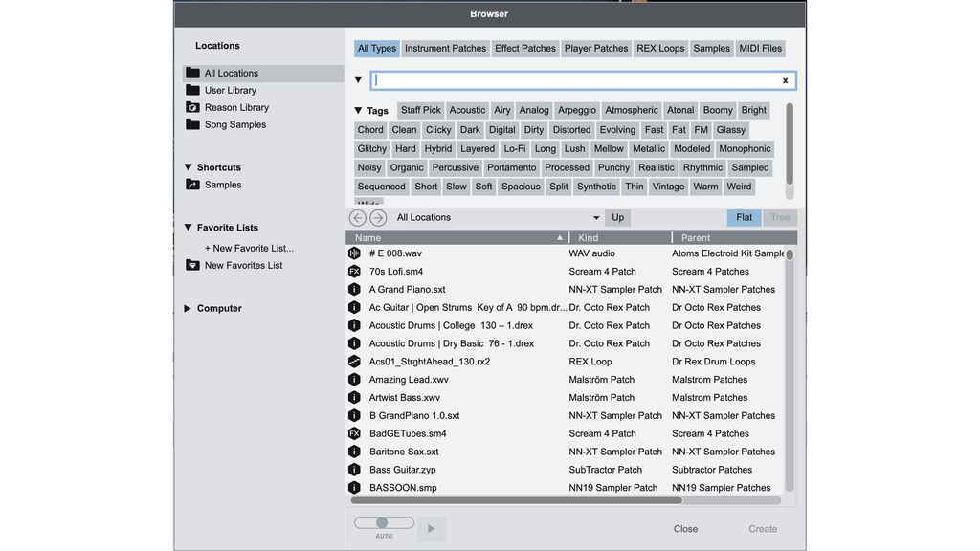The height and width of the screenshot is (551, 980).
Task: Switch to REX Loops filter tab
Action: 660,49
